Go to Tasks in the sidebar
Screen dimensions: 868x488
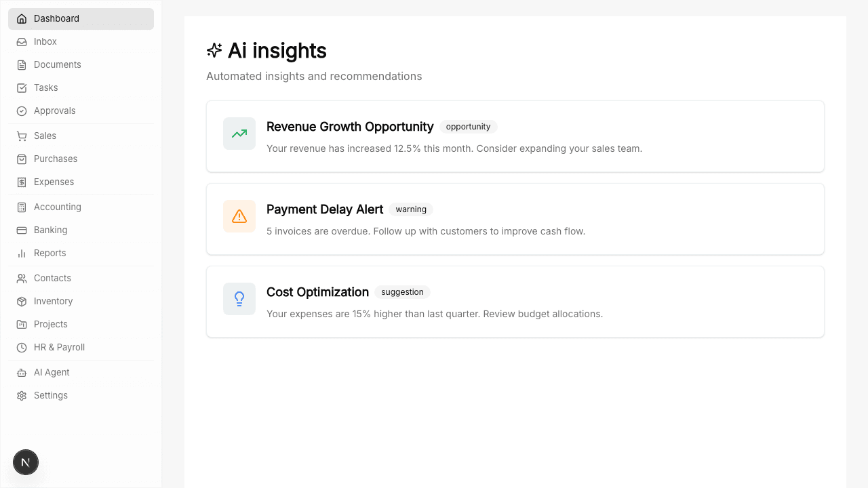pyautogui.click(x=46, y=88)
